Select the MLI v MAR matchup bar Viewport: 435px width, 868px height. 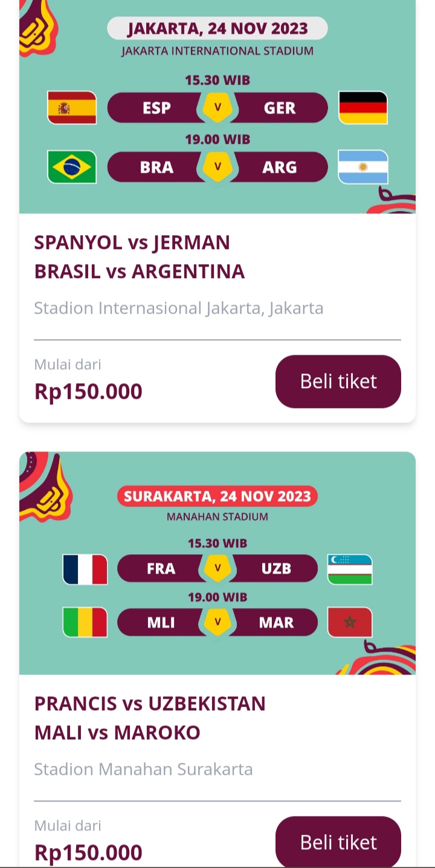tap(217, 622)
